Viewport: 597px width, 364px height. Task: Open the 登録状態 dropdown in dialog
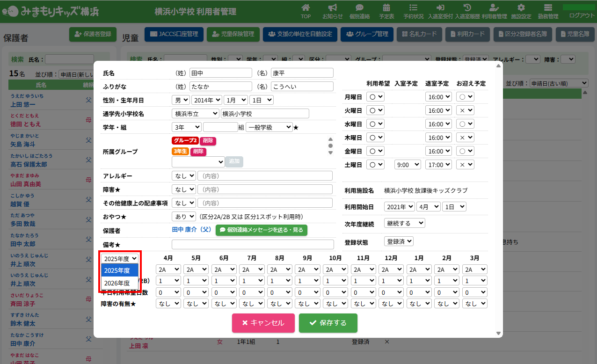click(x=399, y=241)
